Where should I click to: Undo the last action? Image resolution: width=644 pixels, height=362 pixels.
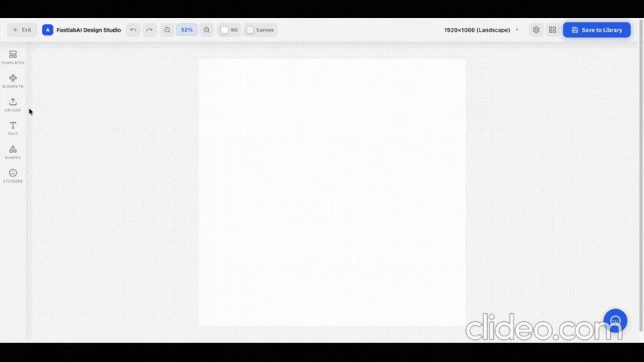click(x=133, y=30)
